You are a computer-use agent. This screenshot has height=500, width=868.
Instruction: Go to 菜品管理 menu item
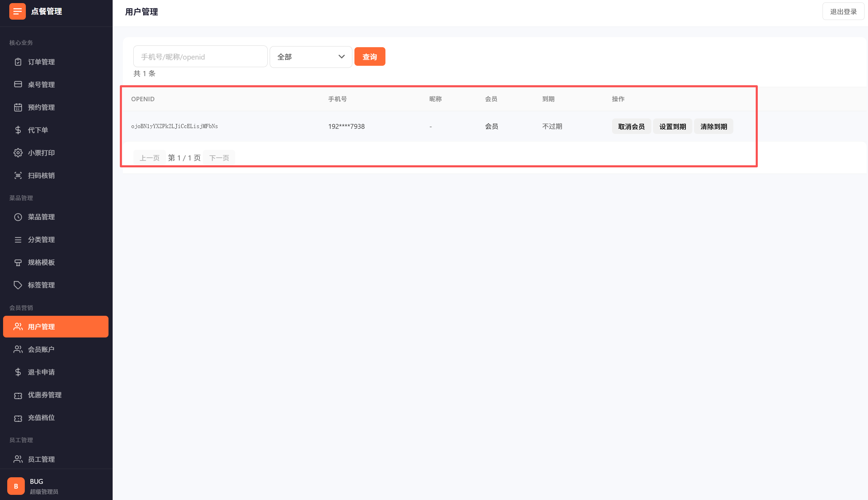point(41,217)
